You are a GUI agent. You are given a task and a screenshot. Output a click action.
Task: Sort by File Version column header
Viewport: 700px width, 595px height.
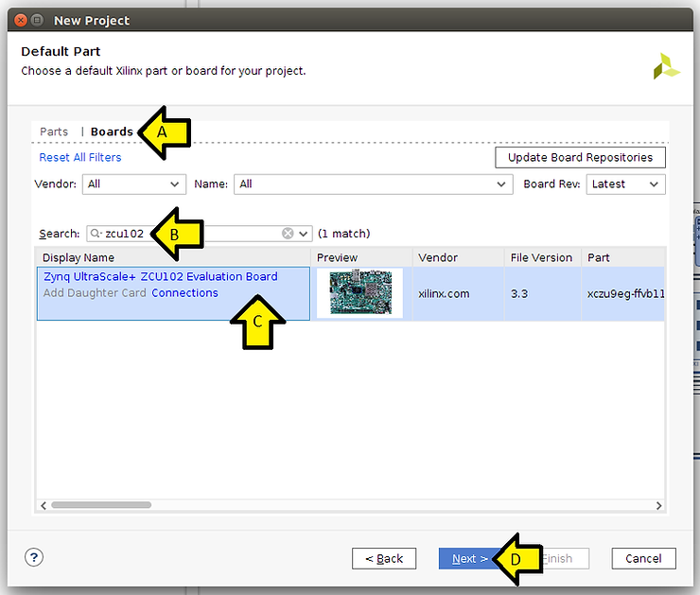click(541, 257)
